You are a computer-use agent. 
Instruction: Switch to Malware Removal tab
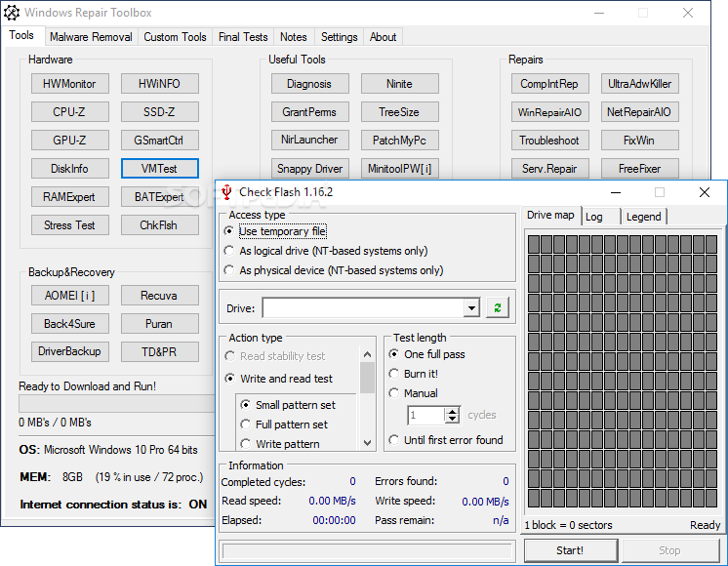[x=91, y=37]
